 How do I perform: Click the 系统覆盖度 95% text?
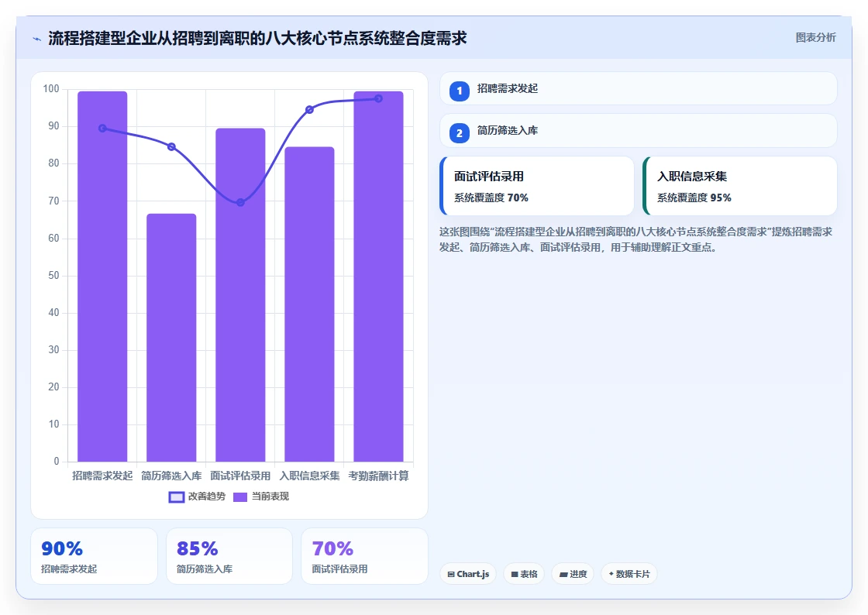coord(694,198)
